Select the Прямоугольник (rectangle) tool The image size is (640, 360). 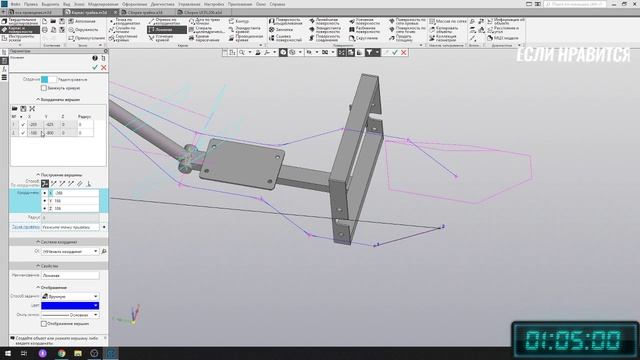(86, 38)
